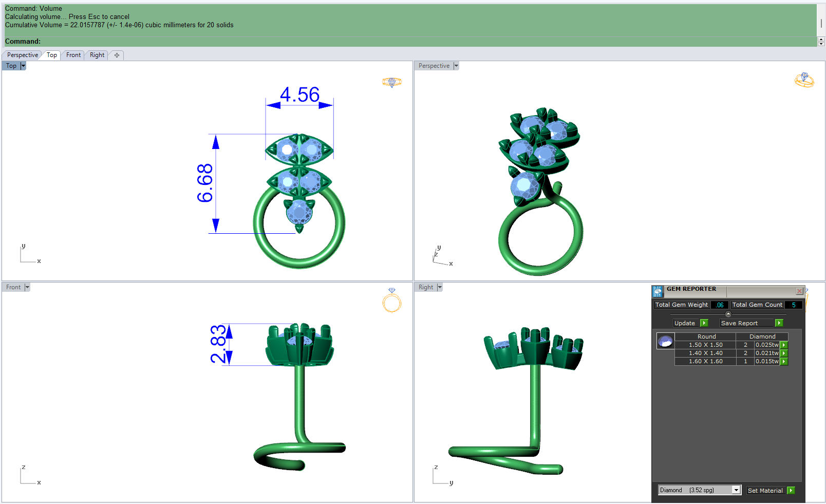
Task: Click the green arrow next to Update
Action: click(704, 323)
